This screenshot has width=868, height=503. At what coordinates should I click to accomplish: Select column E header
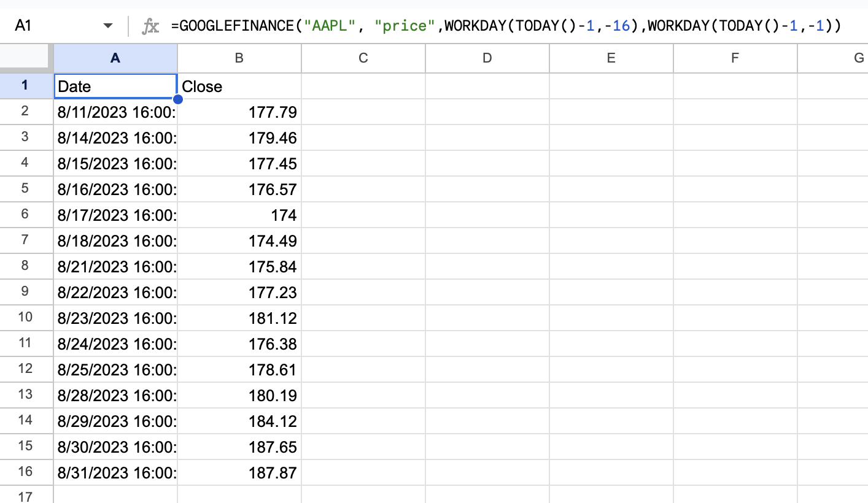click(611, 60)
